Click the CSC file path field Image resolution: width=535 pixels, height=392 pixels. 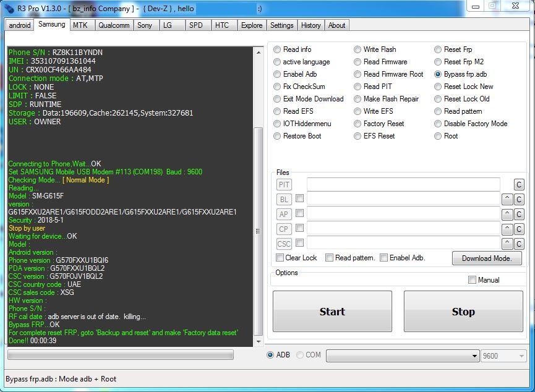click(x=404, y=243)
